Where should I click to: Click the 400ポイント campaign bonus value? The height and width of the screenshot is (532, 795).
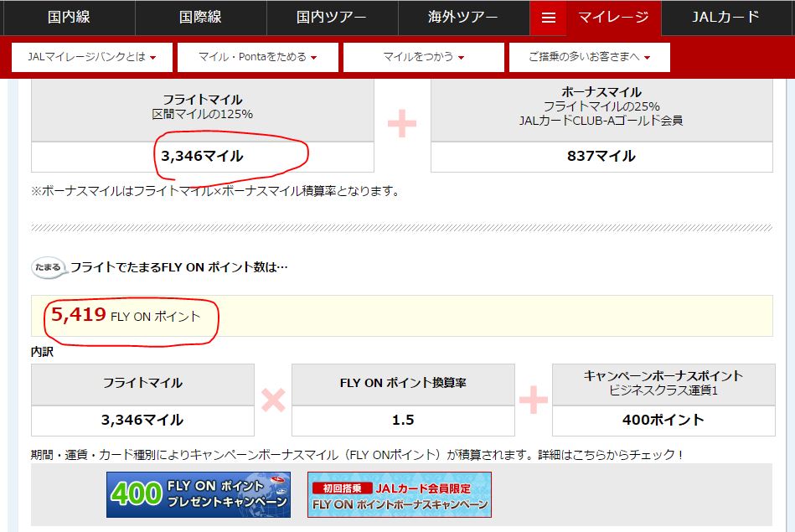[x=663, y=420]
